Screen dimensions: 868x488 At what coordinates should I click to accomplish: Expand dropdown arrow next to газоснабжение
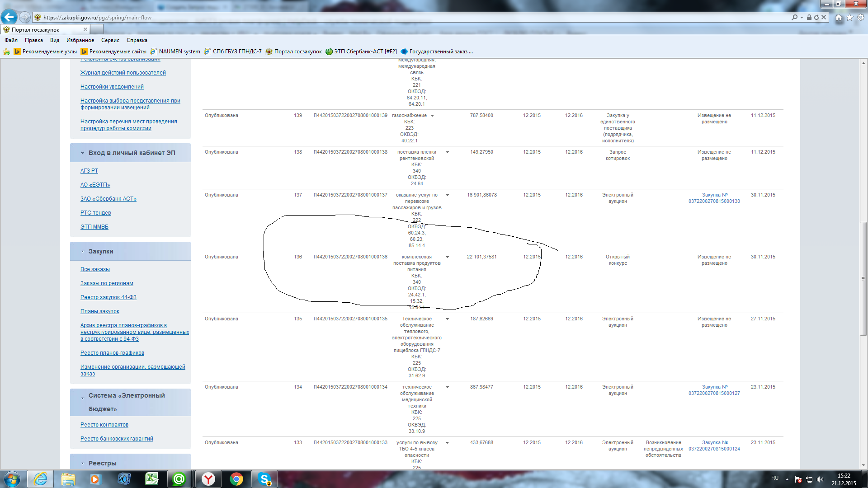(432, 116)
